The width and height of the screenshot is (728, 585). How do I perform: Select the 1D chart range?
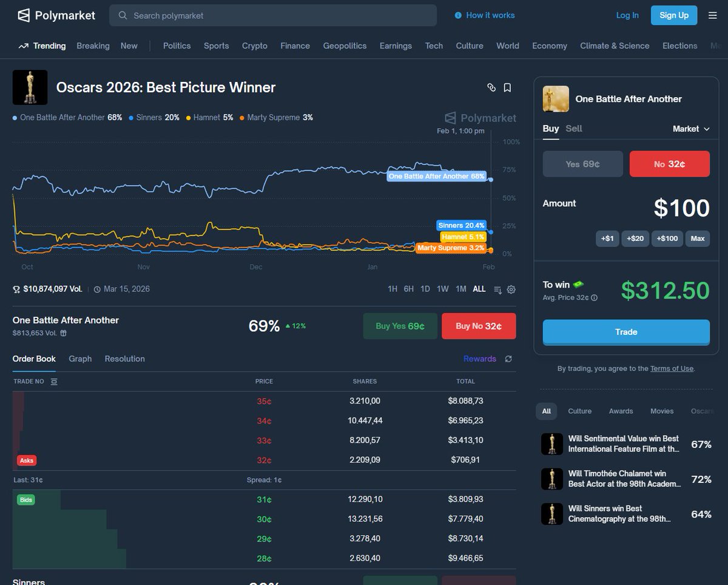[x=425, y=289]
